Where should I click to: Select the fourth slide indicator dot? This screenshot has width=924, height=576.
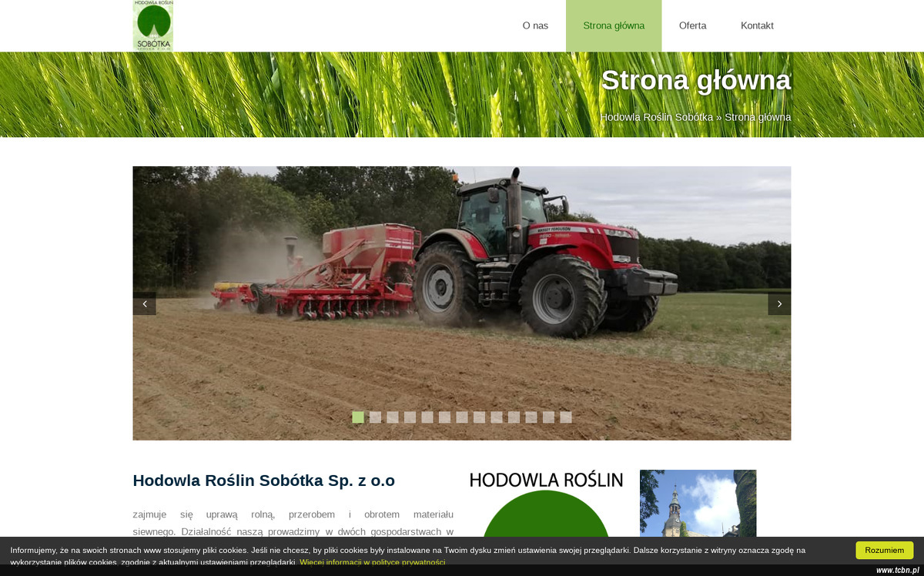[x=410, y=417]
